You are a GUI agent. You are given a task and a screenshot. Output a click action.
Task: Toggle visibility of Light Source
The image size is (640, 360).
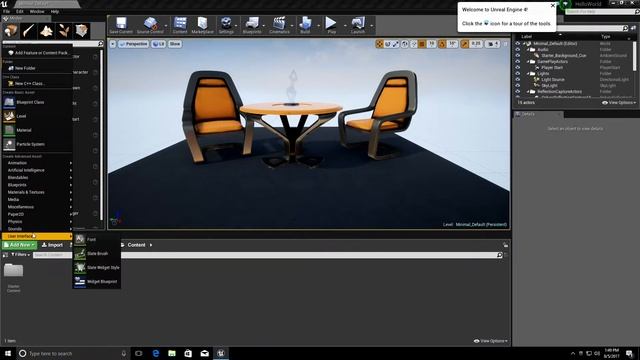[x=518, y=80]
